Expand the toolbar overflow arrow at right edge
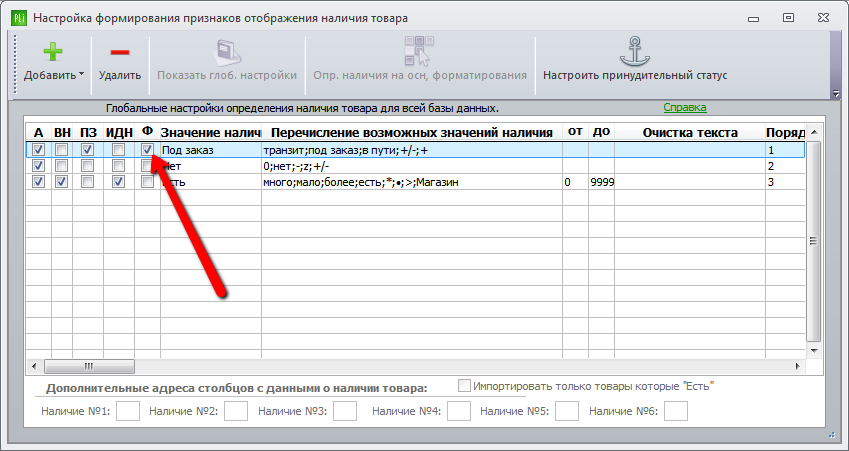This screenshot has width=849, height=451. [x=835, y=93]
